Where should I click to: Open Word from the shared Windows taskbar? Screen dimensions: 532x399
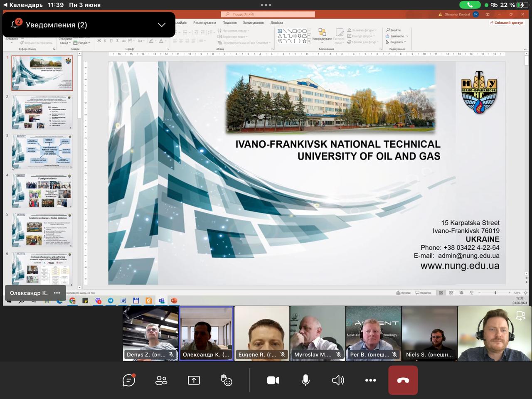click(123, 300)
